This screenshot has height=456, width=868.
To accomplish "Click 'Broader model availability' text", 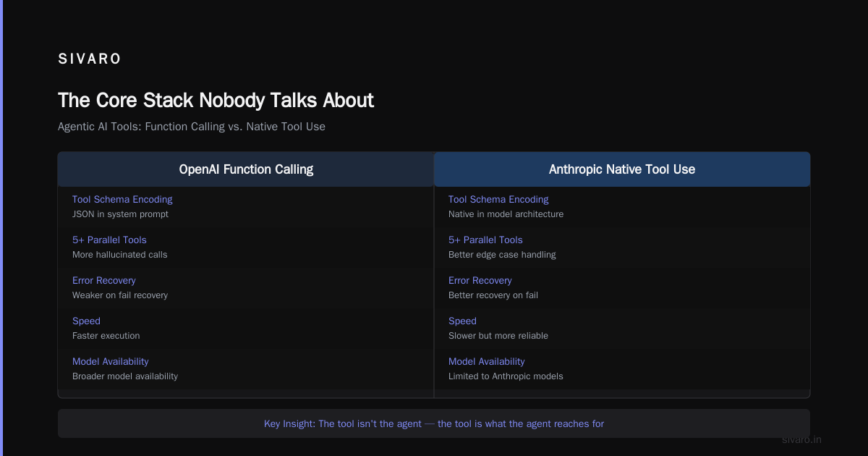I will point(125,376).
